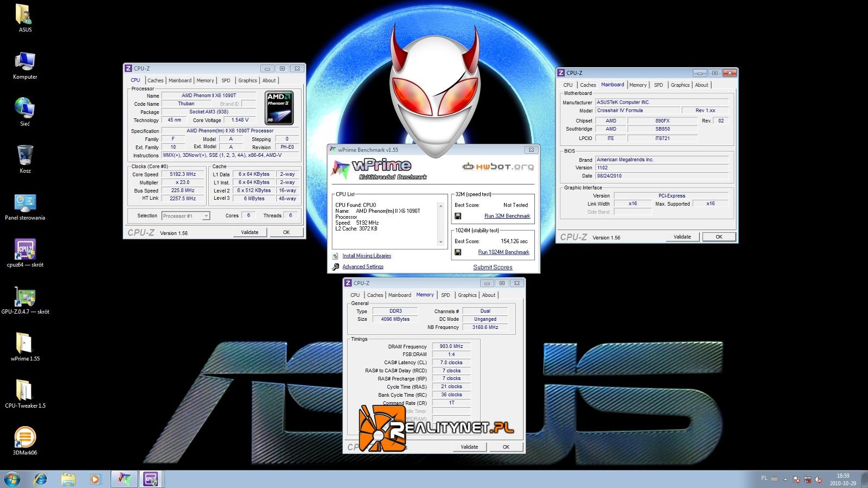
Task: Open the CPU-Tweaker 1.5 folder
Action: tap(25, 394)
